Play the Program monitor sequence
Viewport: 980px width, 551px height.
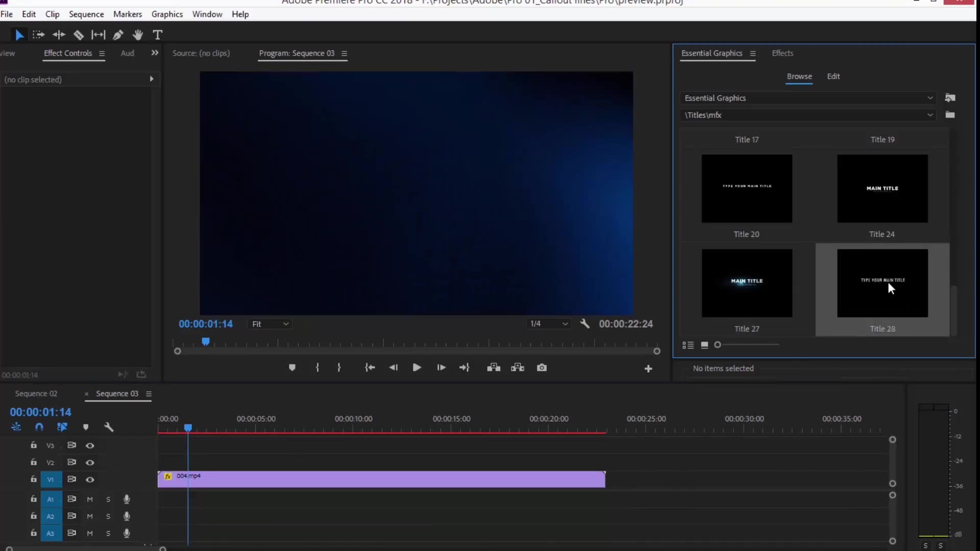(416, 367)
